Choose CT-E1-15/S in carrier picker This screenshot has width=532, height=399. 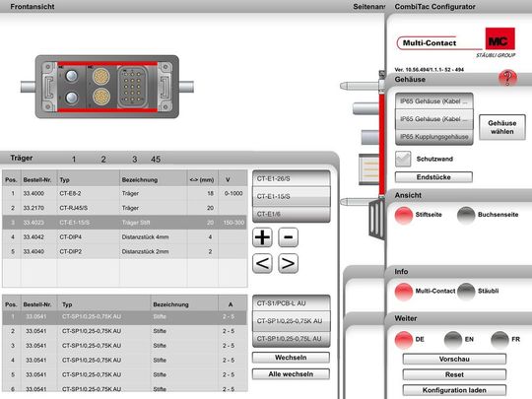pos(291,196)
